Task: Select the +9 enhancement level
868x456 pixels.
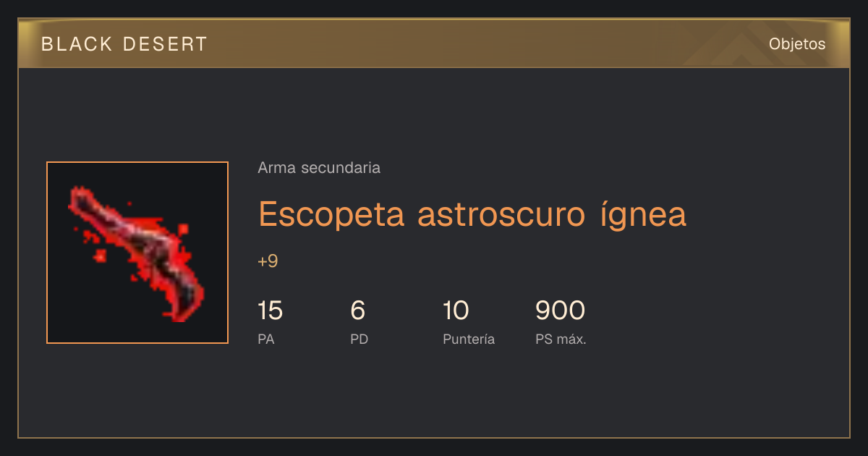Action: [268, 261]
